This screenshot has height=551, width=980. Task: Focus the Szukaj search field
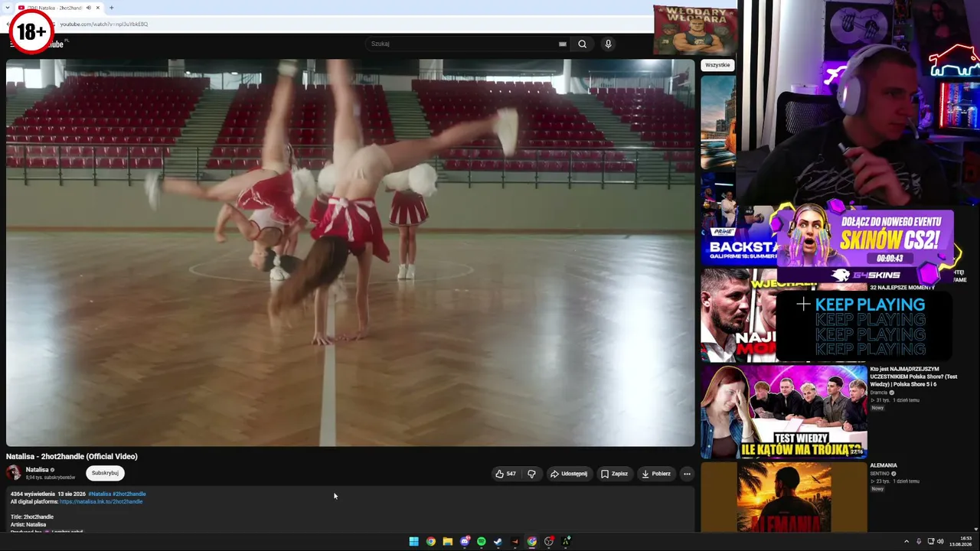[x=463, y=44]
